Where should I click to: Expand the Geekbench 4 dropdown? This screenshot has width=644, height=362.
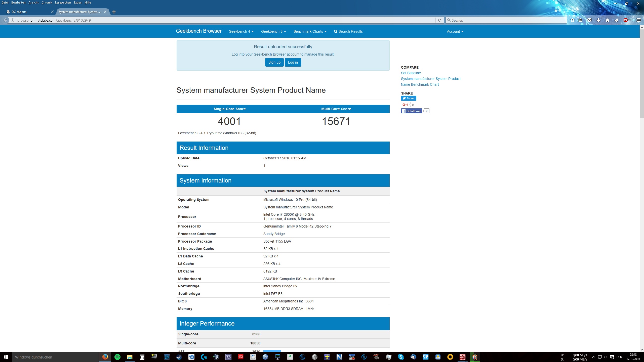coord(241,31)
